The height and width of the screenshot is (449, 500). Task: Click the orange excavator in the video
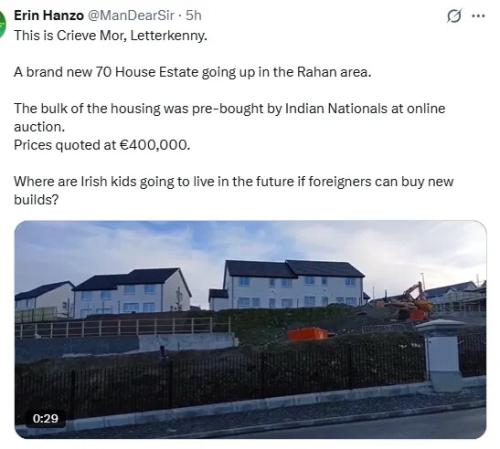pos(413,303)
